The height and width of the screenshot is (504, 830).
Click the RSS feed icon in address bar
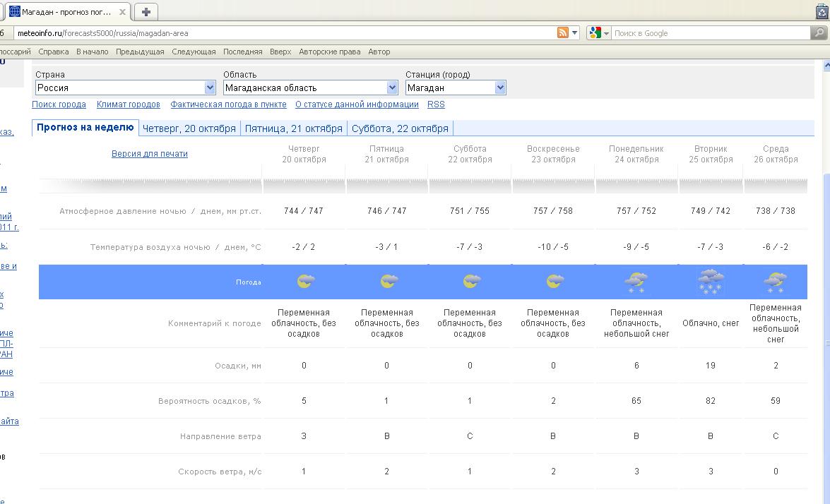pos(563,33)
